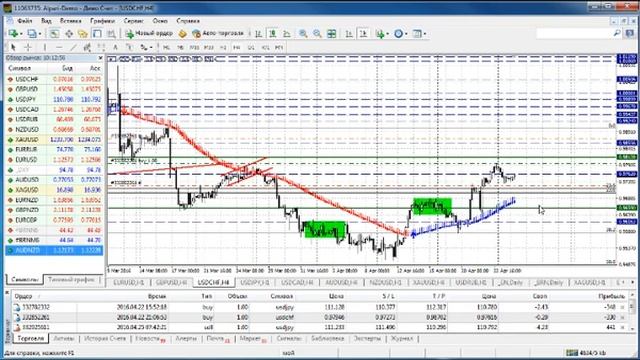The height and width of the screenshot is (360, 640).
Task: Open the Графики menu
Action: click(102, 21)
